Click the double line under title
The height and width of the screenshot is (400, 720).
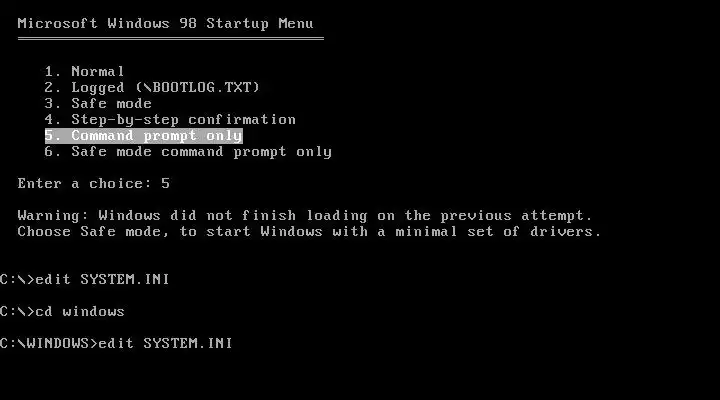coord(171,39)
